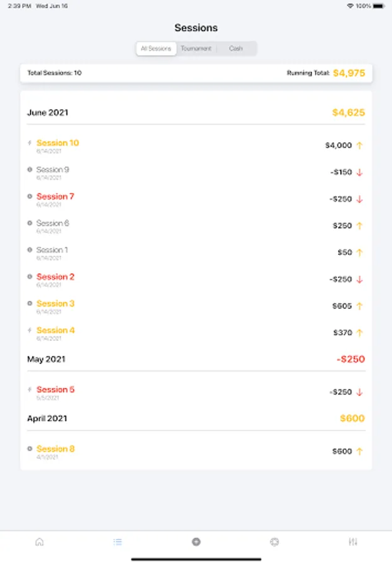Tap the Running Total $4,975 value

coord(349,73)
